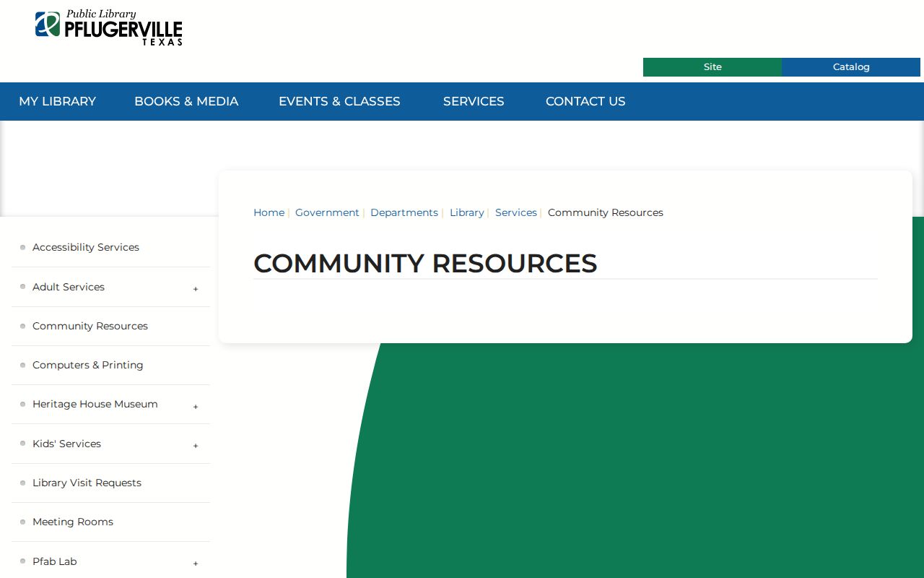Open the Contact Us menu
This screenshot has height=578, width=924.
585,102
